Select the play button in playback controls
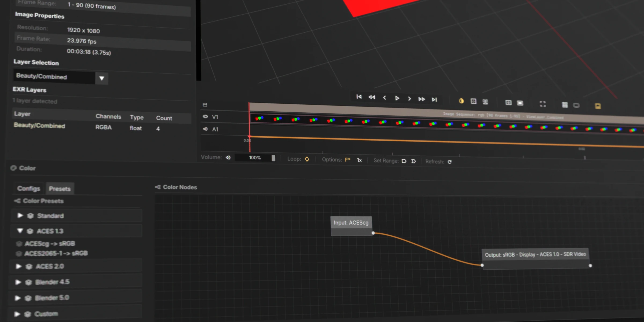The height and width of the screenshot is (322, 644). pyautogui.click(x=397, y=98)
